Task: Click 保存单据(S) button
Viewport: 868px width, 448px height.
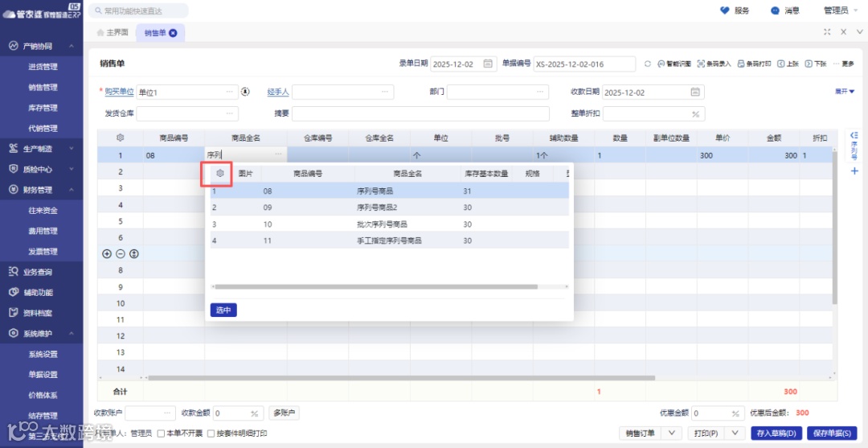Action: coord(832,433)
